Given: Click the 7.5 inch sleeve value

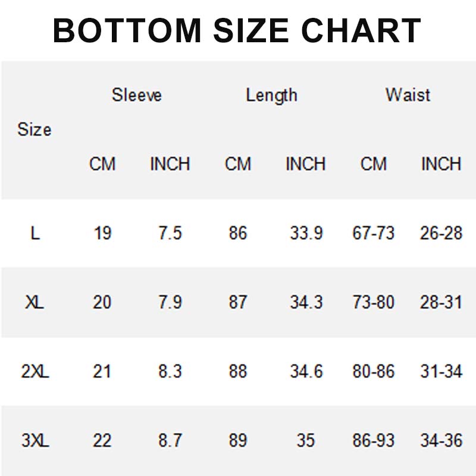Looking at the screenshot, I should pos(170,233).
